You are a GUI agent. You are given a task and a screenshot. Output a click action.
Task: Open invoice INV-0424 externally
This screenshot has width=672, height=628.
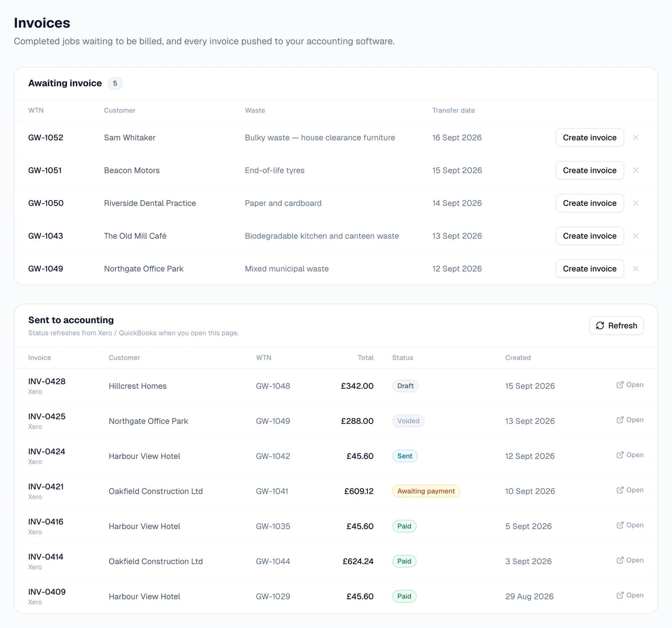click(x=630, y=455)
